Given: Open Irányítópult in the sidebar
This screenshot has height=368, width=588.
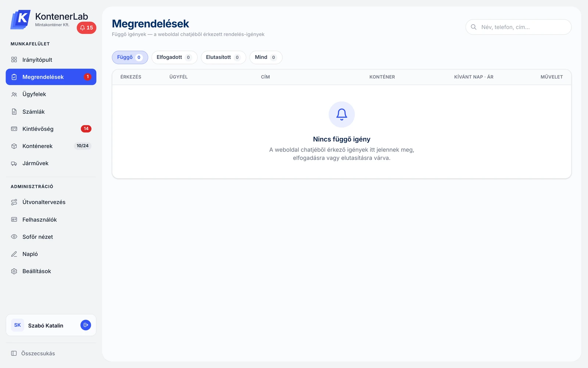Looking at the screenshot, I should coord(51,60).
